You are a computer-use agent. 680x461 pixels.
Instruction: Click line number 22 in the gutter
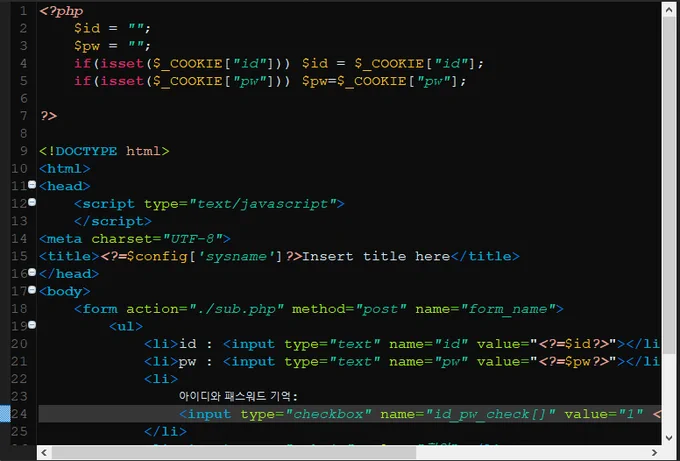pyautogui.click(x=19, y=379)
